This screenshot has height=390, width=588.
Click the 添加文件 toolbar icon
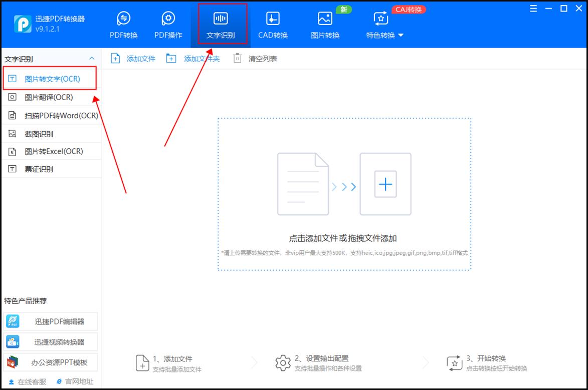[x=115, y=58]
